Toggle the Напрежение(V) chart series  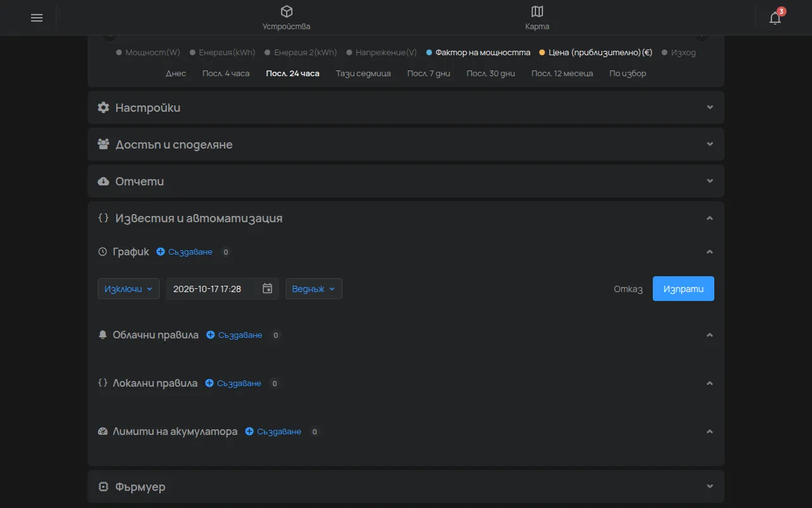point(382,53)
